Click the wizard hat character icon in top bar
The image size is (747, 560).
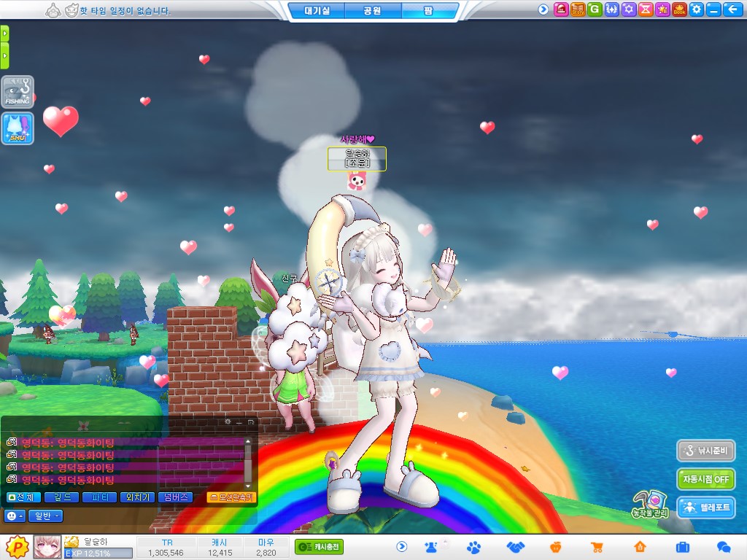click(x=53, y=10)
